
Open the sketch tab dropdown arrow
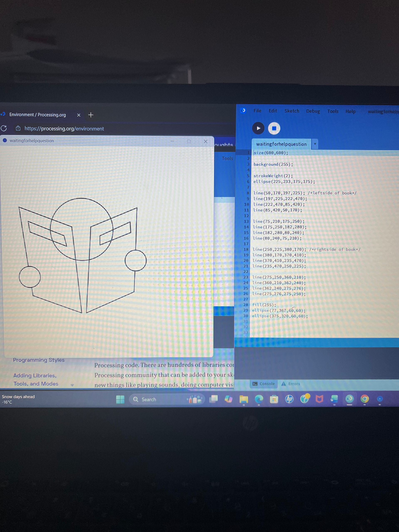(x=315, y=144)
